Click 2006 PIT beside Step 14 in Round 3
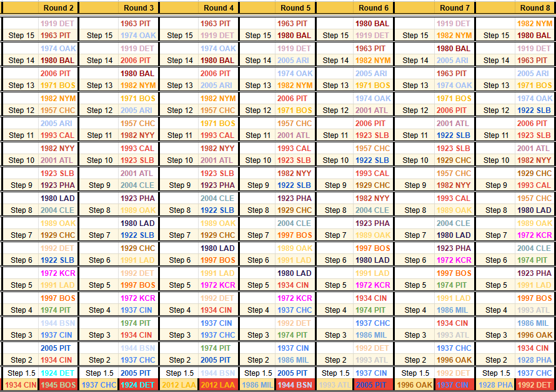 (136, 61)
